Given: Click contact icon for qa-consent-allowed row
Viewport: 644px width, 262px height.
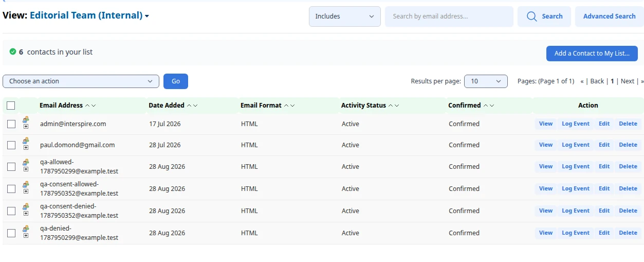Looking at the screenshot, I should [x=26, y=184].
